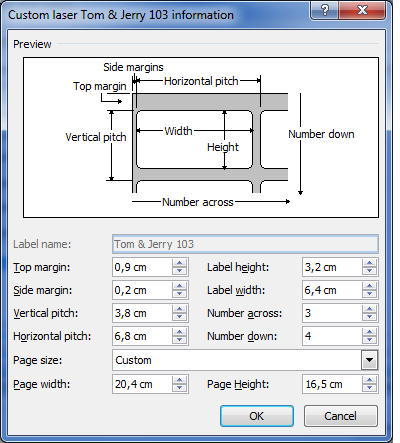Decrease Side margin with down arrow
This screenshot has height=443, width=400.
179,294
